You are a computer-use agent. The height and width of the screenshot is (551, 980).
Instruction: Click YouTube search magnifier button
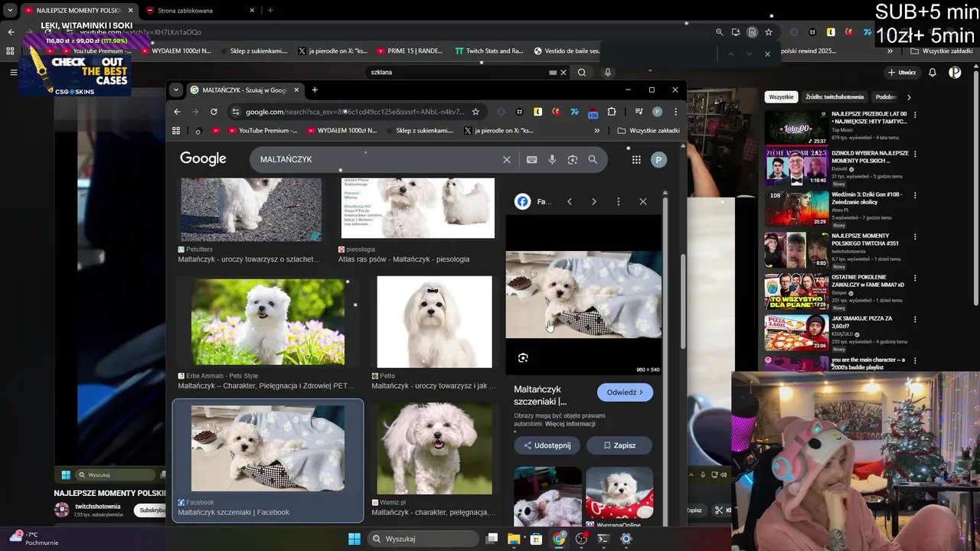pyautogui.click(x=582, y=72)
